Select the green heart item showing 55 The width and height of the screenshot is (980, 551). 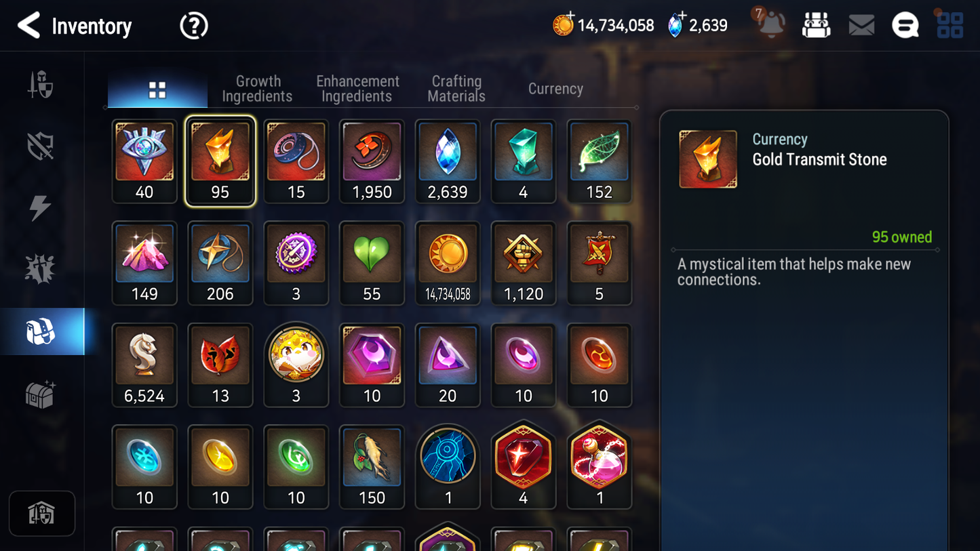click(372, 263)
